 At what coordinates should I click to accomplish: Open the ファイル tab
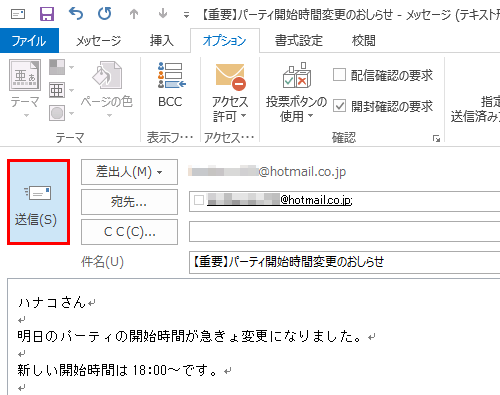pos(29,41)
